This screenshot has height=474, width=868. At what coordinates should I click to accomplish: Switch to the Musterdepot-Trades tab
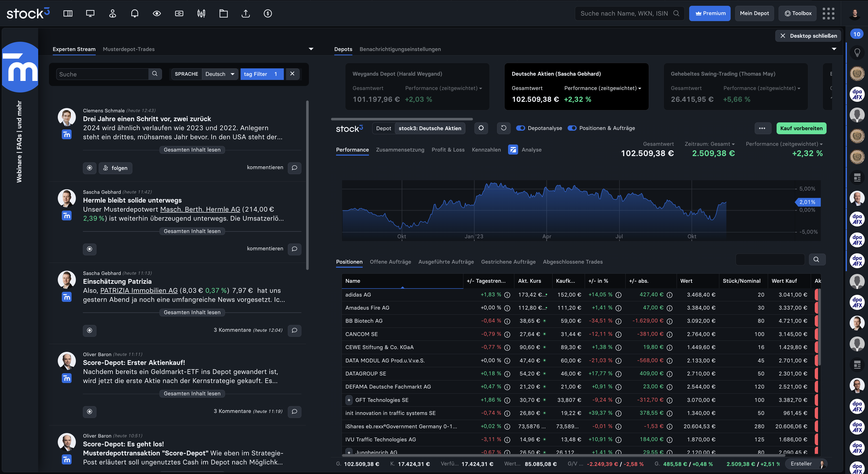coord(129,49)
